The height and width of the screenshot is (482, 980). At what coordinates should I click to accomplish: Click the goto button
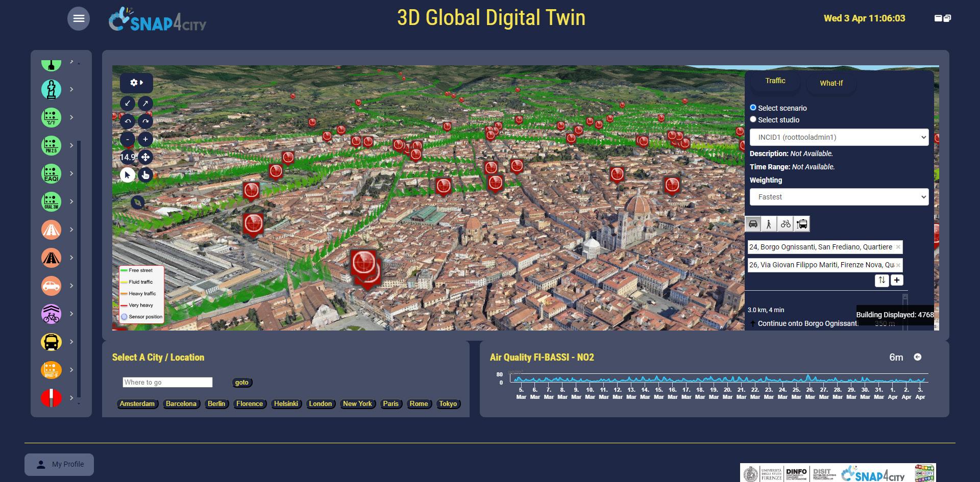pyautogui.click(x=242, y=383)
